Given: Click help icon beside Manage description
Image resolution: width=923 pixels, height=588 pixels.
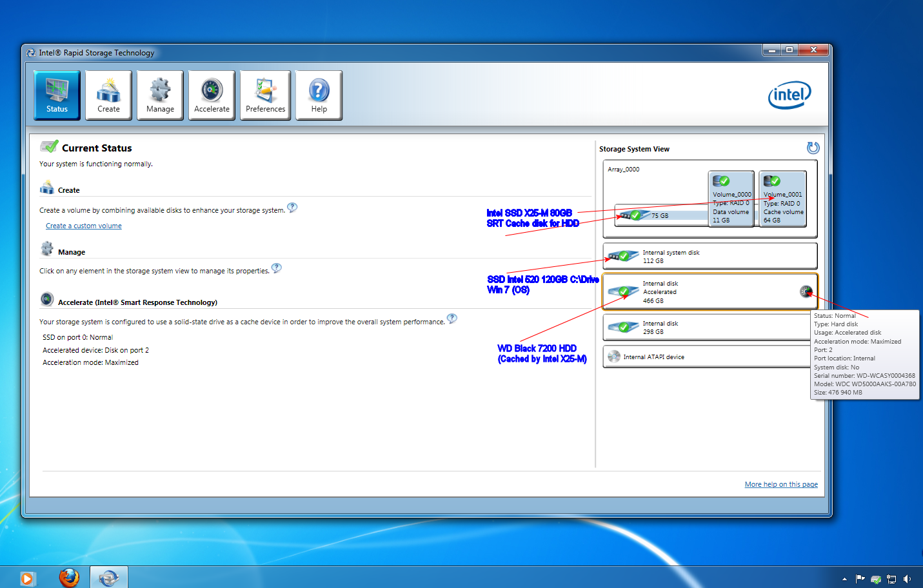Looking at the screenshot, I should 277,268.
